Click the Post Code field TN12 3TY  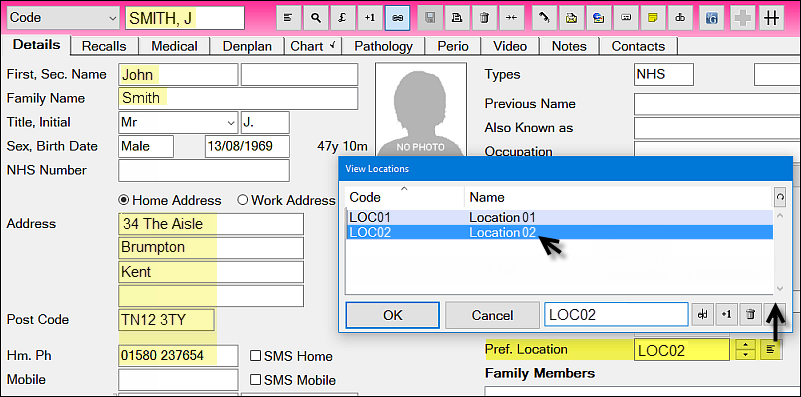click(167, 320)
